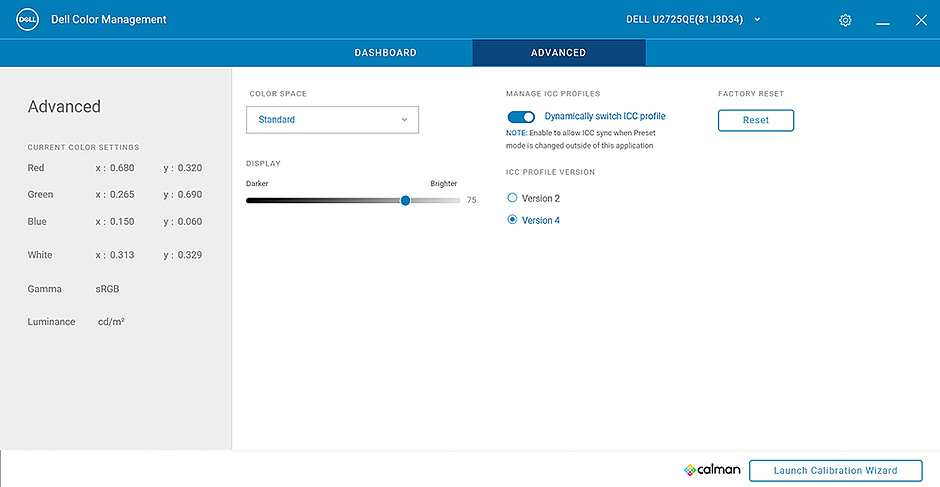Select ICC profile Version 4

pos(512,220)
